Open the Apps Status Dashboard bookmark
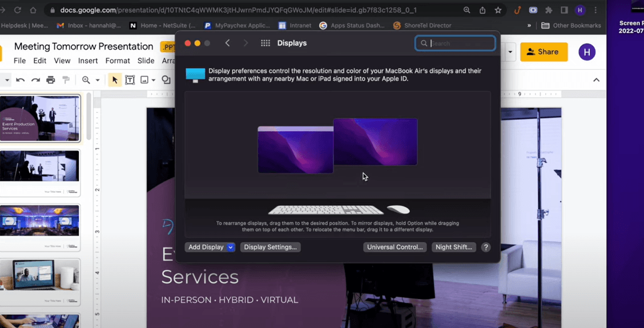Screen dimensions: 644x328 click(352, 26)
